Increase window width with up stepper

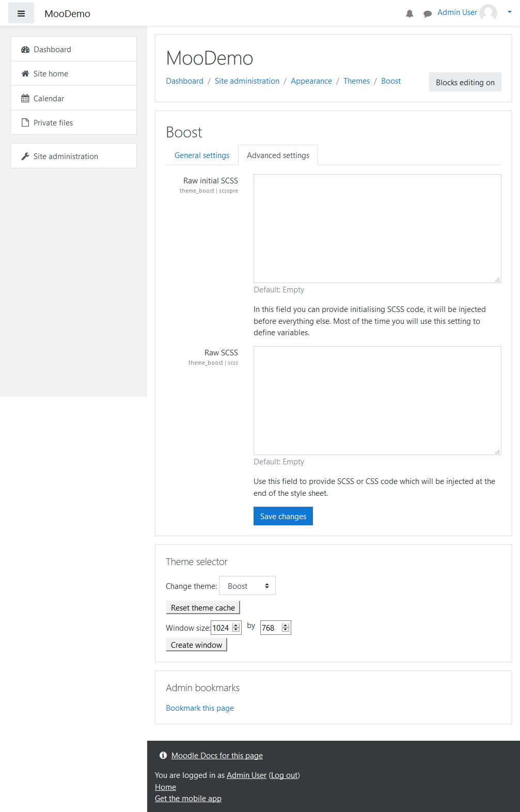236,626
